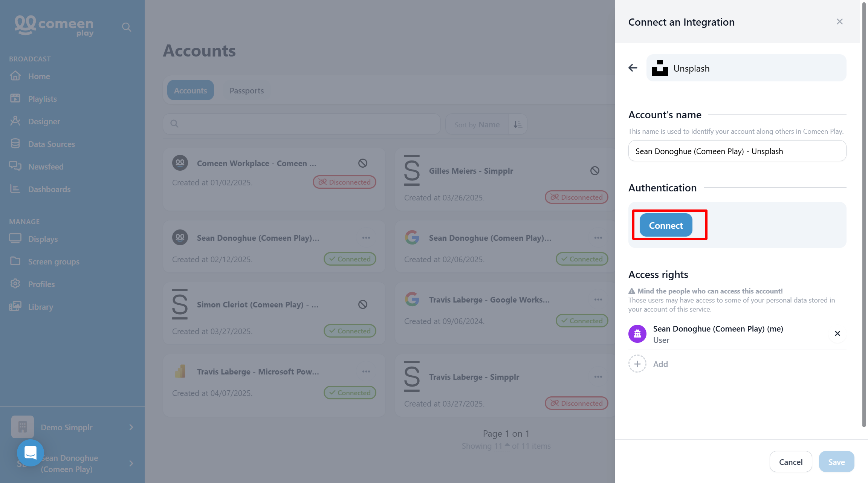Remove Sean Donoghue from access rights
The image size is (868, 483).
tap(837, 333)
